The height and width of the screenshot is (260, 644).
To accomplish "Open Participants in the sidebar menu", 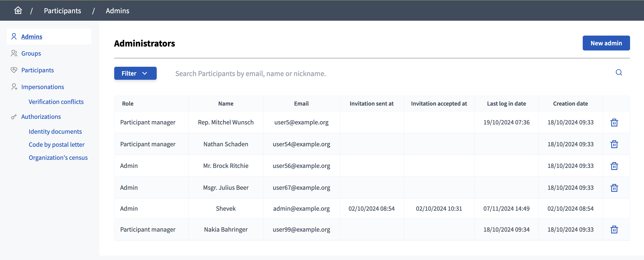I will 38,70.
